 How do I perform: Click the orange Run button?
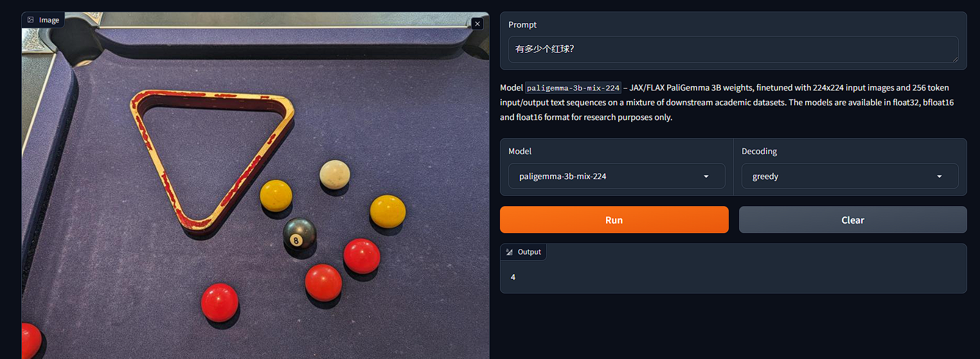(614, 220)
